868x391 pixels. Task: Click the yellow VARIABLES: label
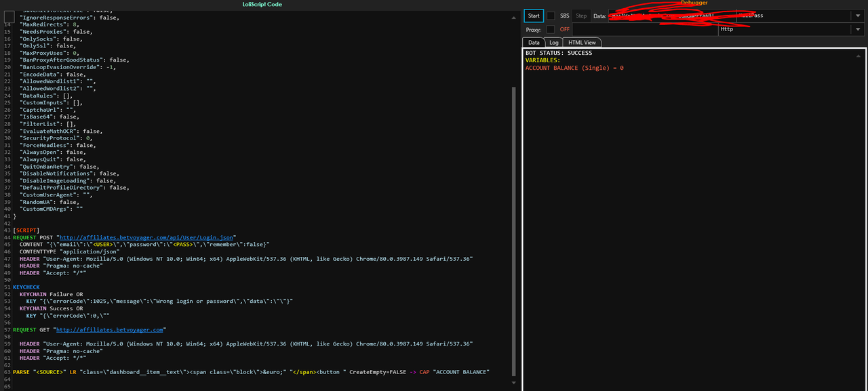click(542, 60)
